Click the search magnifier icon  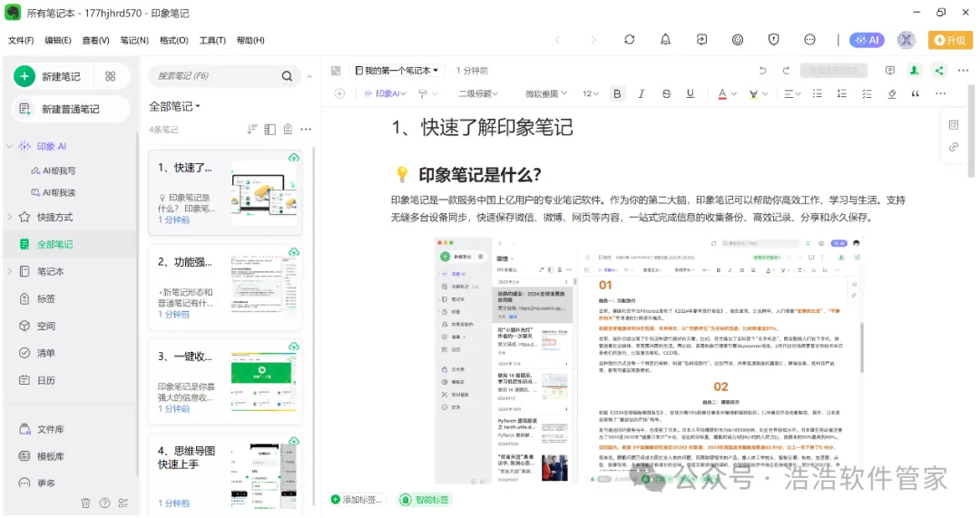pyautogui.click(x=287, y=76)
